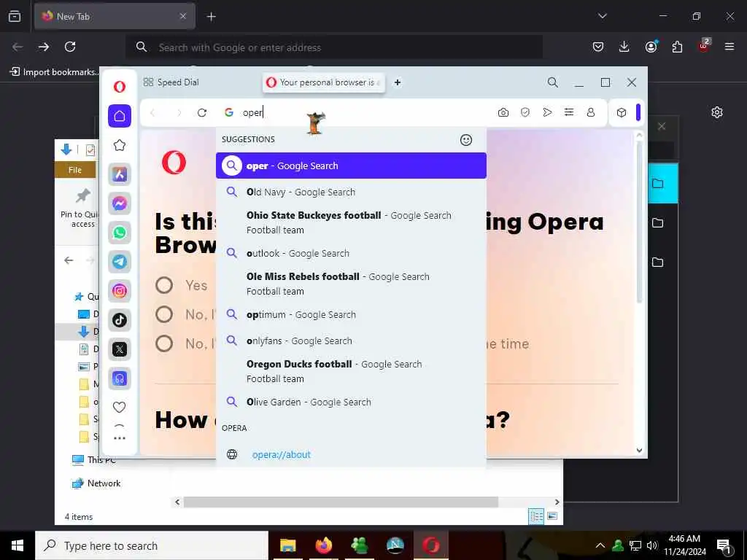747x560 pixels.
Task: Open File Explorer from the taskbar
Action: (287, 545)
